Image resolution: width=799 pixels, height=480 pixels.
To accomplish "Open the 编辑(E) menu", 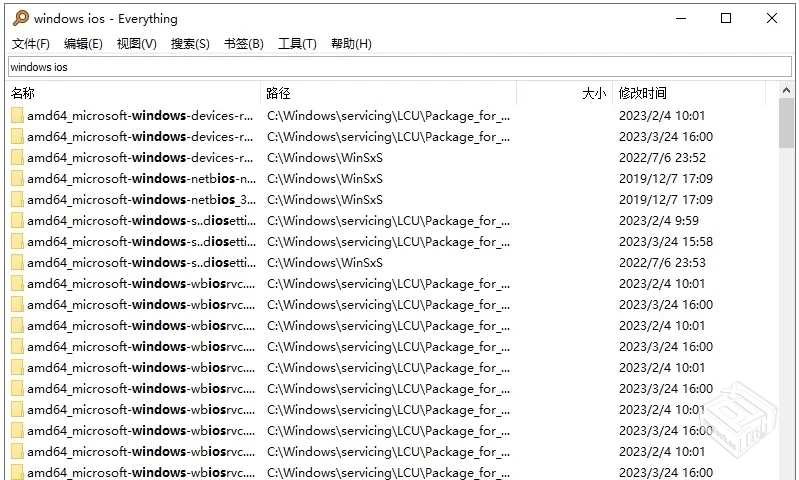I will pos(83,44).
